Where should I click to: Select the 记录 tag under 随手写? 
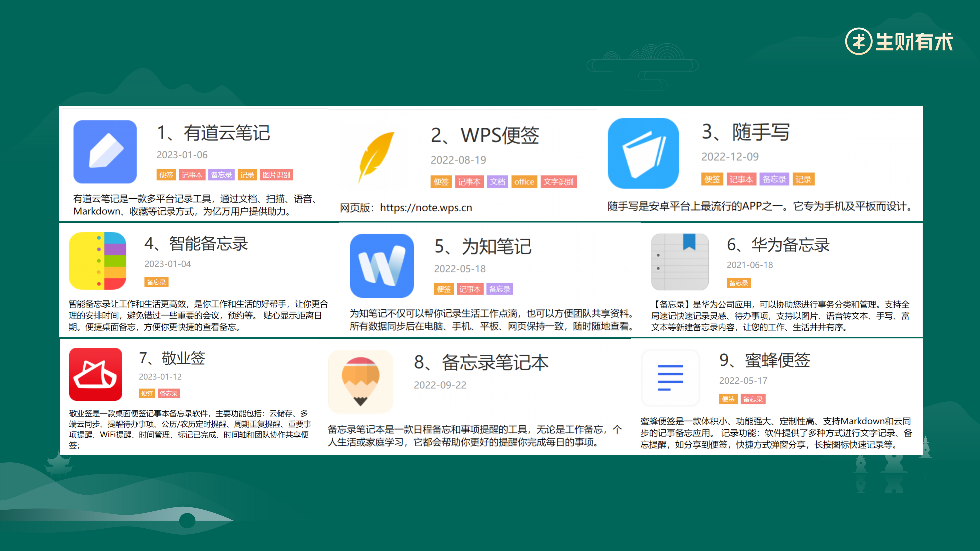pos(804,179)
